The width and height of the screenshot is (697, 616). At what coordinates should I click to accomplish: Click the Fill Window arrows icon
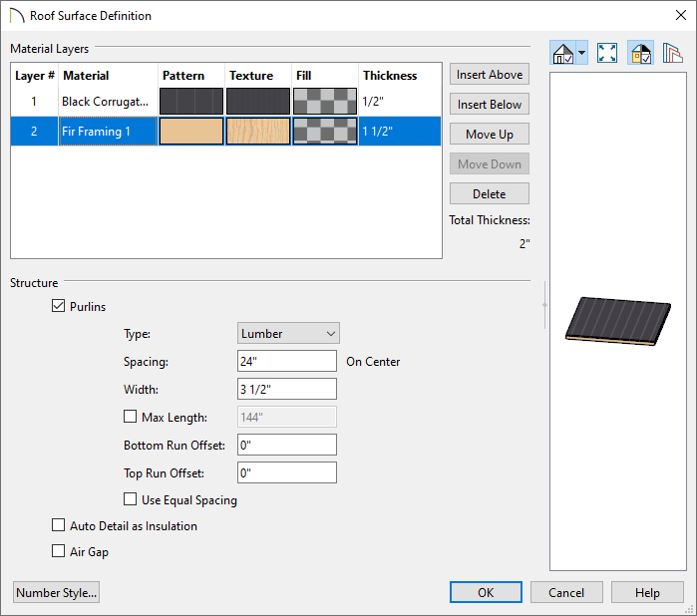(607, 54)
